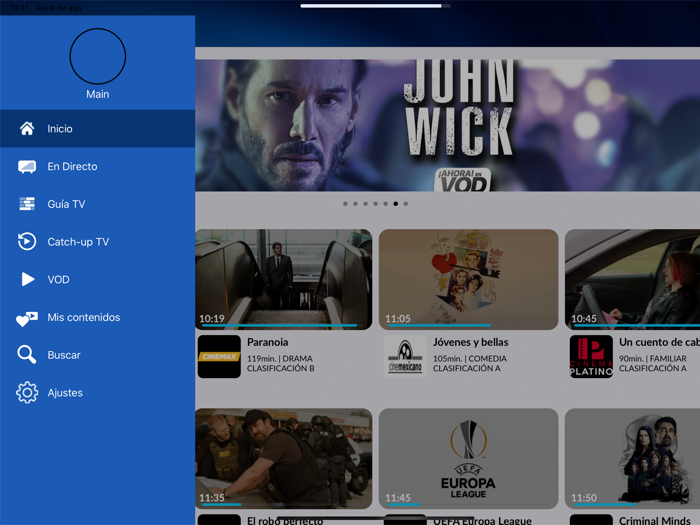Image resolution: width=700 pixels, height=525 pixels.
Task: Click the Jóvenes y bellas progress bar
Action: click(468, 325)
